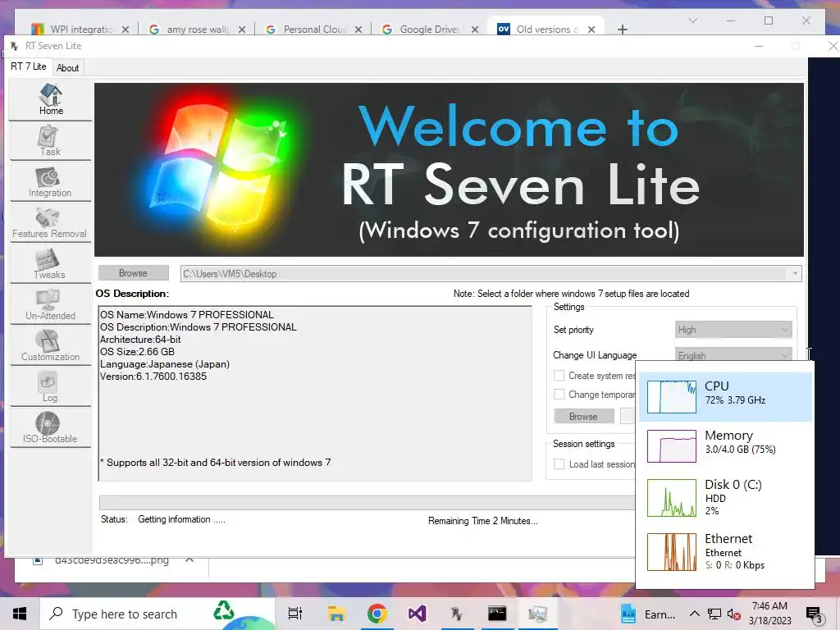This screenshot has width=840, height=630.
Task: Close the WPI integration tab
Action: [126, 30]
